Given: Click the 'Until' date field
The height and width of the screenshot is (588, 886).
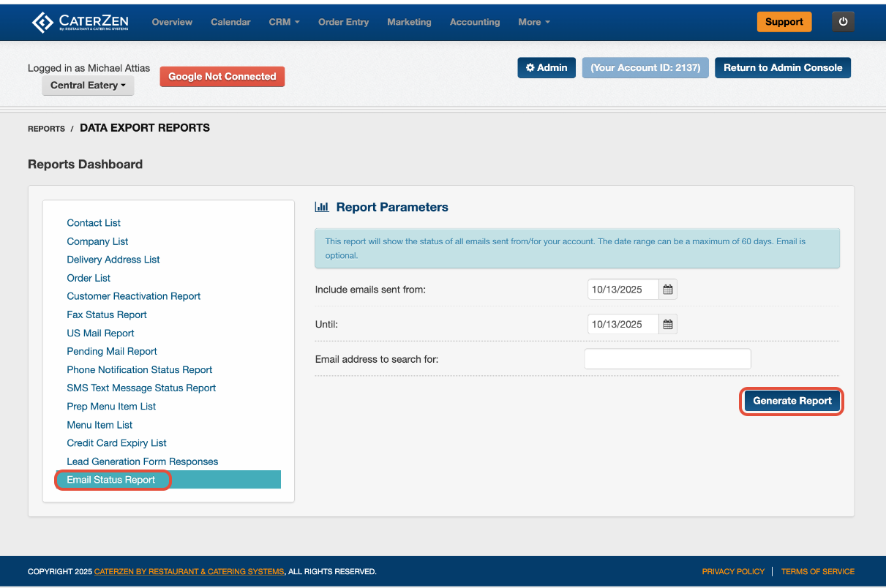Looking at the screenshot, I should tap(623, 324).
